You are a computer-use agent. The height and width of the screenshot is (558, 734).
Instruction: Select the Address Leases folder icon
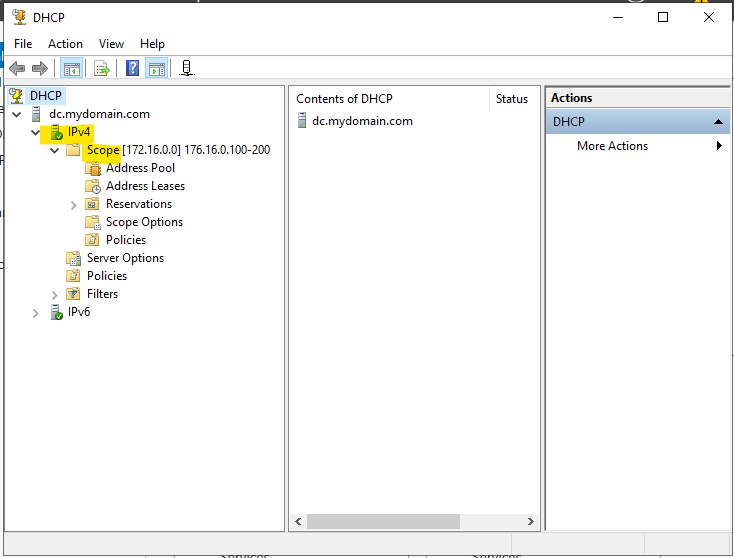pos(93,186)
